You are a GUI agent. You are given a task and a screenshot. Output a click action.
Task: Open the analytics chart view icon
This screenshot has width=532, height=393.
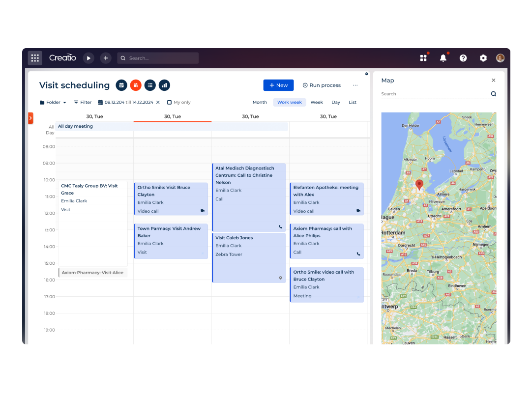click(164, 85)
